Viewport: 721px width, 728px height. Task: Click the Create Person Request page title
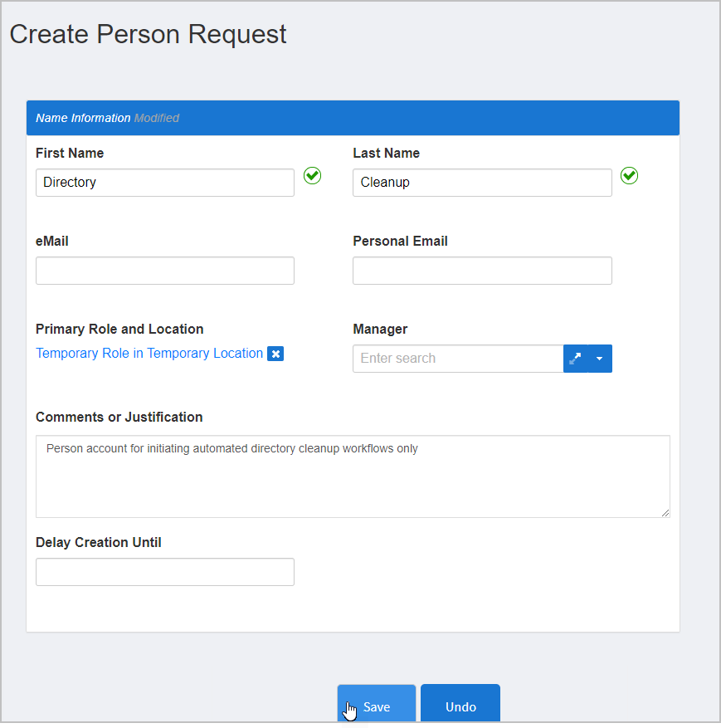[148, 34]
